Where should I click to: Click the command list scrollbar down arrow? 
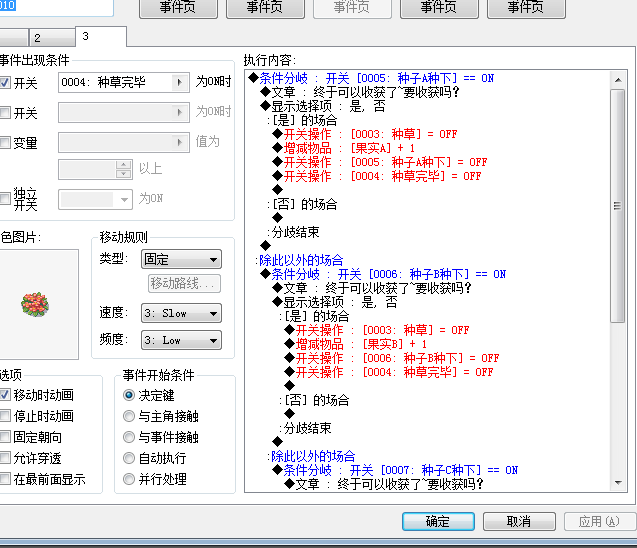pos(618,483)
